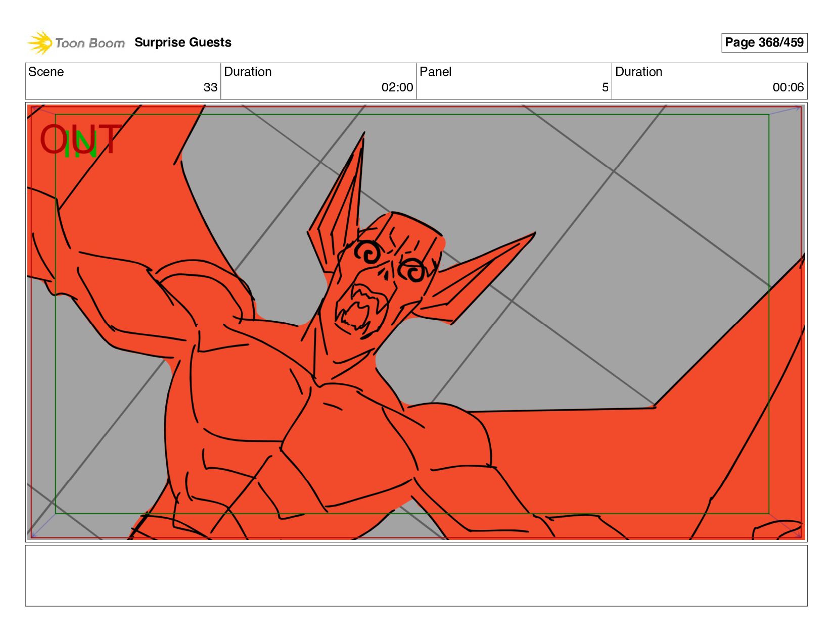Image resolution: width=834 pixels, height=644 pixels.
Task: Click the green 'IN' camera label
Action: click(x=80, y=144)
